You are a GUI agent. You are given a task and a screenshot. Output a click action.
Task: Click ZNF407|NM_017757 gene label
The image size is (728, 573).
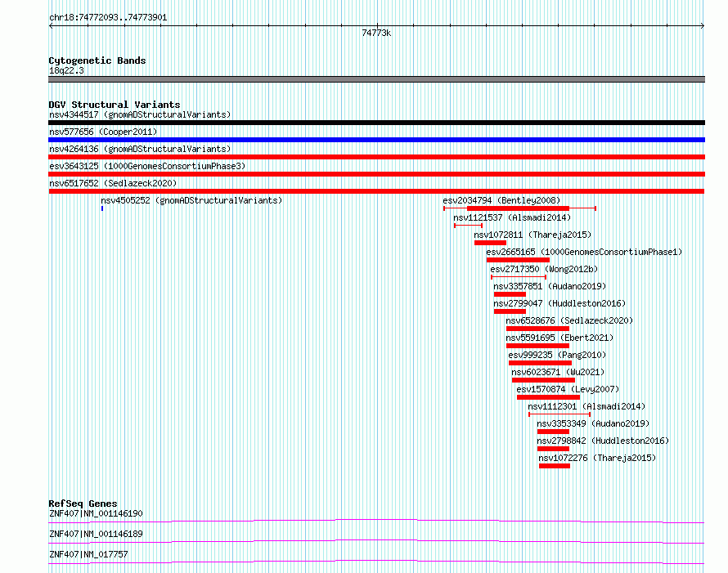tap(88, 554)
